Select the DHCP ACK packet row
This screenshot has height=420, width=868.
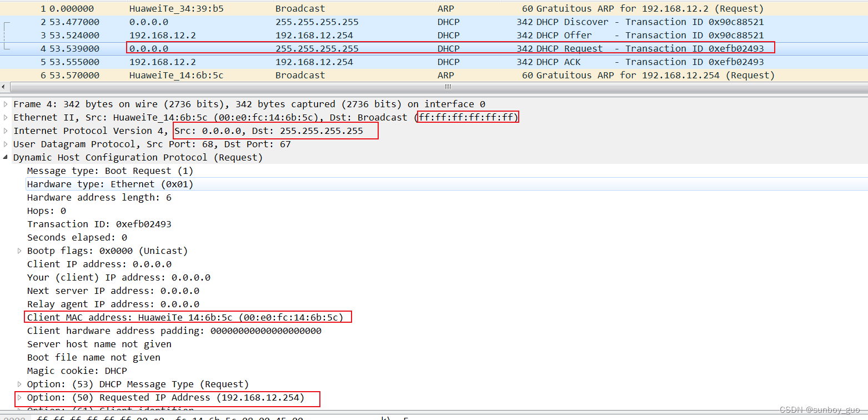click(222, 62)
